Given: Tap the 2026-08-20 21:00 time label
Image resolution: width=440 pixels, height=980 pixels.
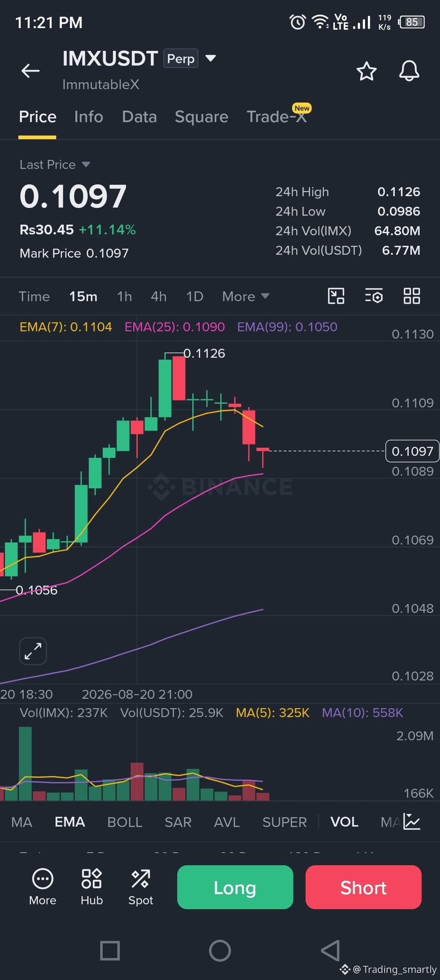Looking at the screenshot, I should click(137, 694).
